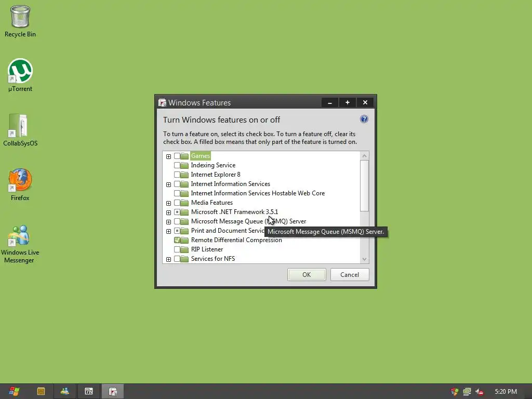Click the muted volume tray icon

(480, 392)
